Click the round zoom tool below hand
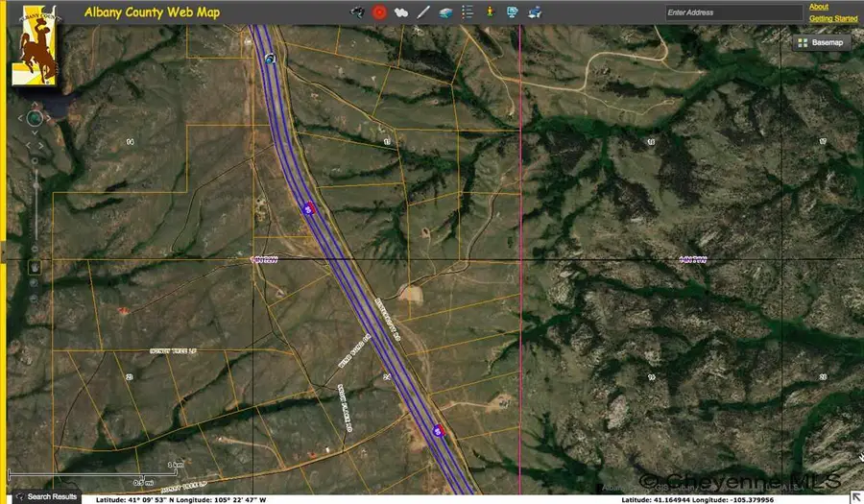Screen dimensions: 864x504 click(x=34, y=283)
